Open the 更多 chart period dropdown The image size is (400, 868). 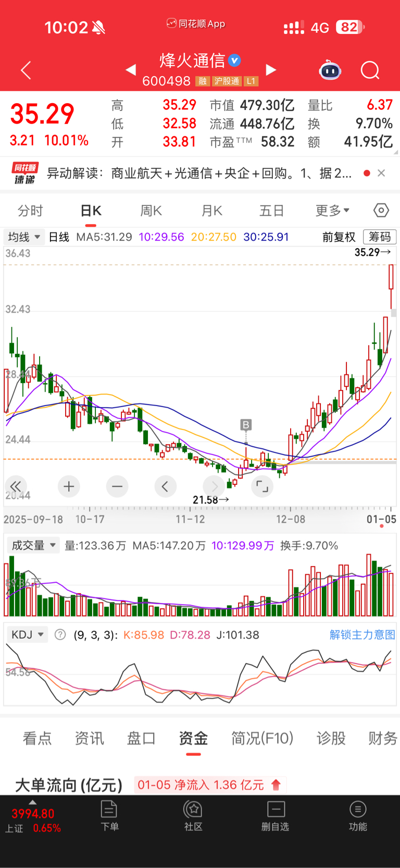pos(332,211)
